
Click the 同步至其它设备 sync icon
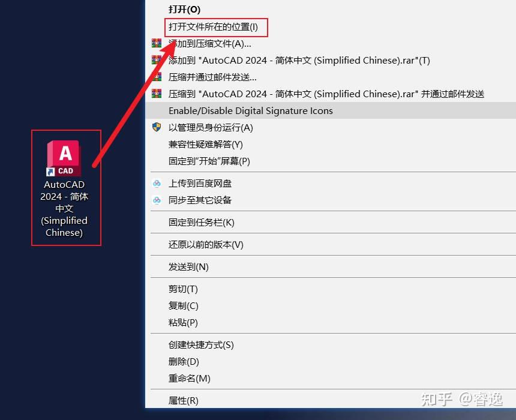[x=157, y=200]
